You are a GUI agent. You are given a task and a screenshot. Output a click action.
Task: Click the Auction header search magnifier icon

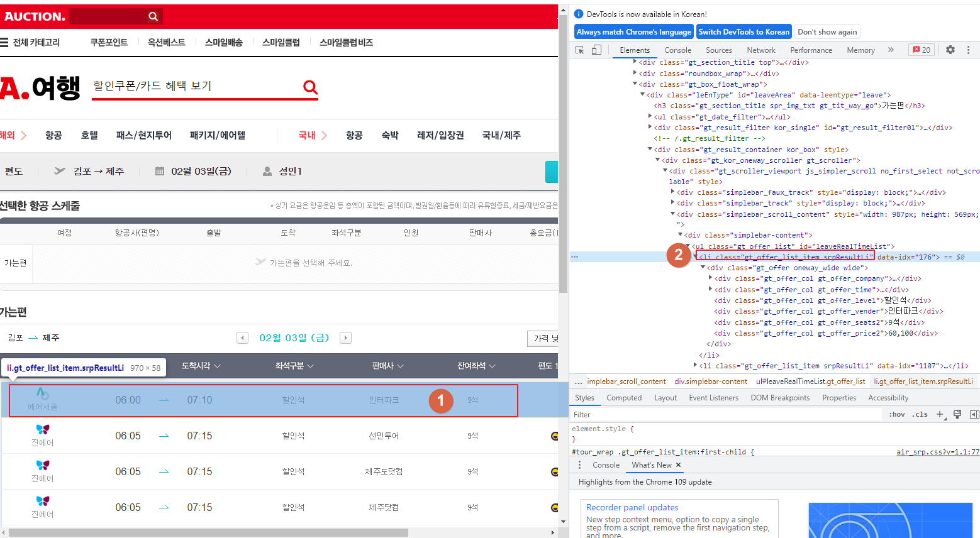click(x=153, y=16)
